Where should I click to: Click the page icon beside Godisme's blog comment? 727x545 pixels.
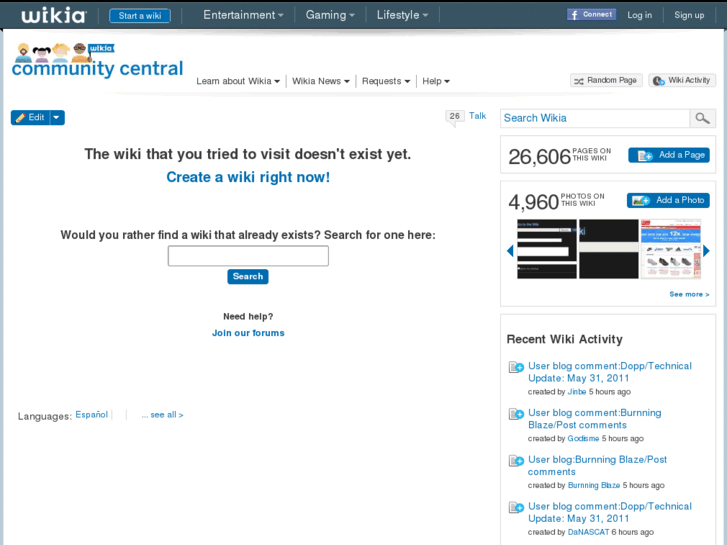tap(516, 414)
